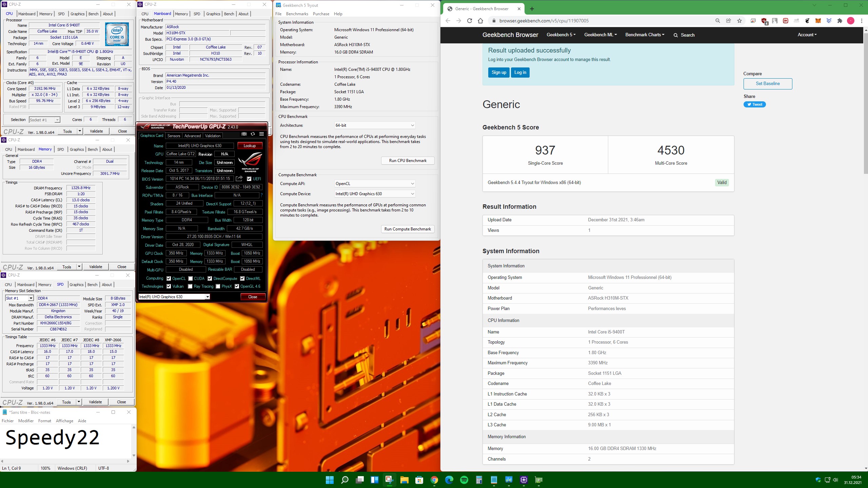Toggle the OpenGL 4.6 checkbox

coord(237,286)
